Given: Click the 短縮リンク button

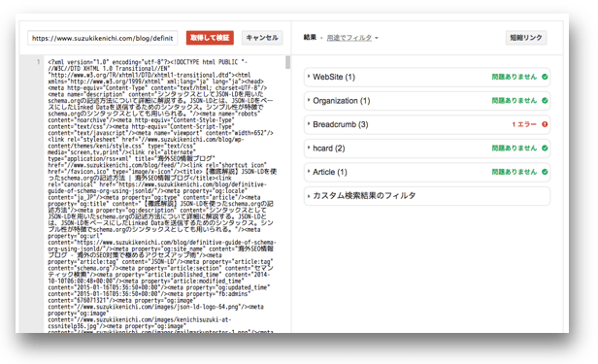Looking at the screenshot, I should 526,38.
